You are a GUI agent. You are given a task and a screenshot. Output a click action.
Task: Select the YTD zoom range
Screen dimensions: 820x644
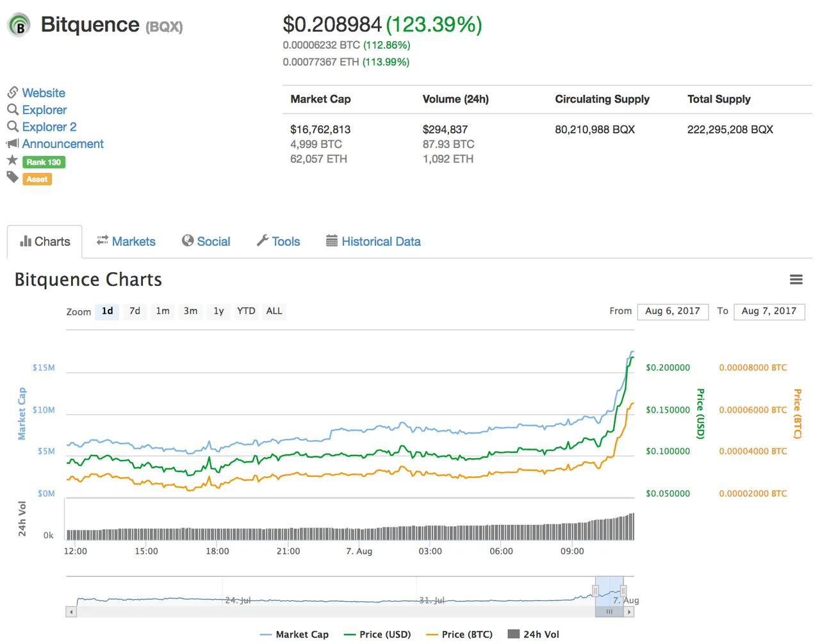click(246, 311)
